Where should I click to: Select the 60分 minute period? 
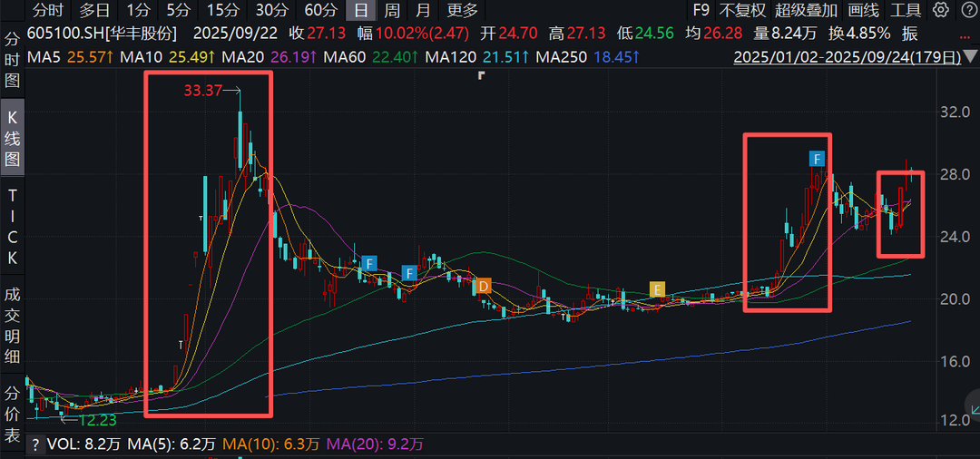tap(320, 11)
